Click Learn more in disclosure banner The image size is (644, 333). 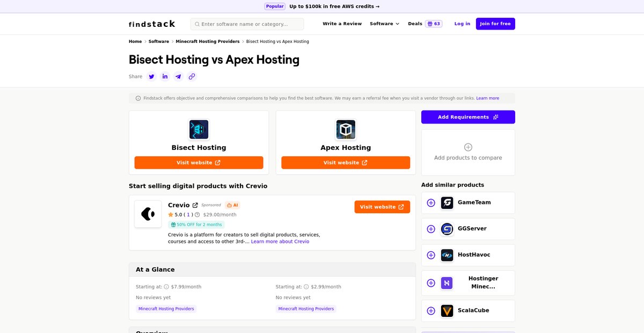point(487,98)
